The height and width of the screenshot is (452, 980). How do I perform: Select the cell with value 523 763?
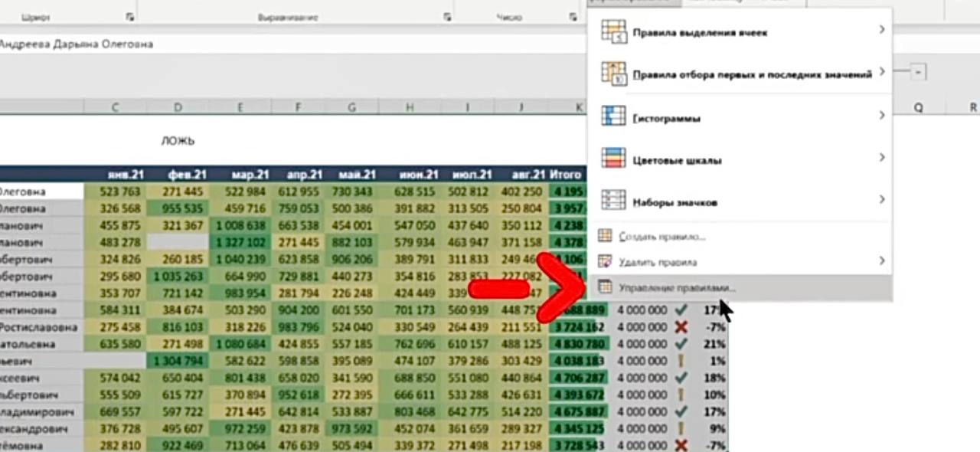(115, 192)
